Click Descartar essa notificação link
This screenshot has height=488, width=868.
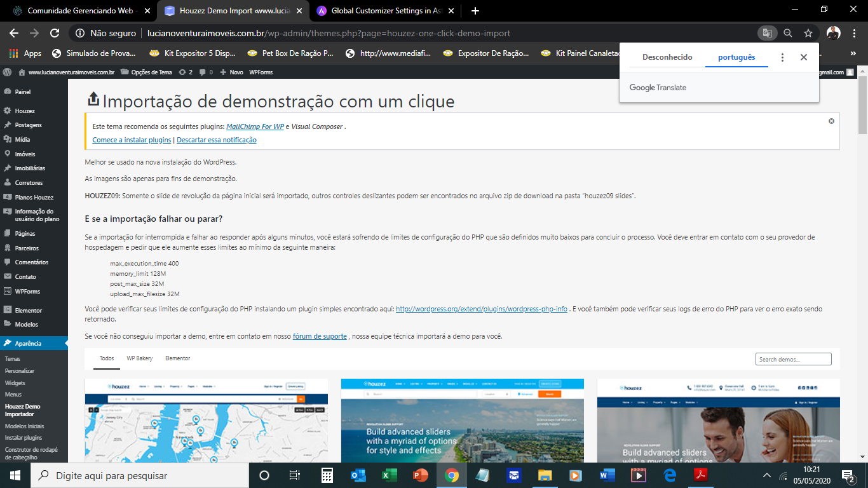[x=217, y=140]
